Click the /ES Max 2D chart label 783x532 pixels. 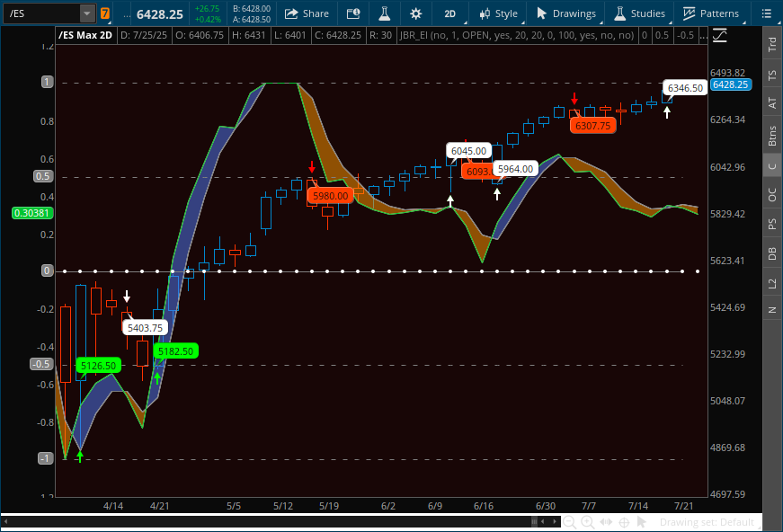pos(85,35)
